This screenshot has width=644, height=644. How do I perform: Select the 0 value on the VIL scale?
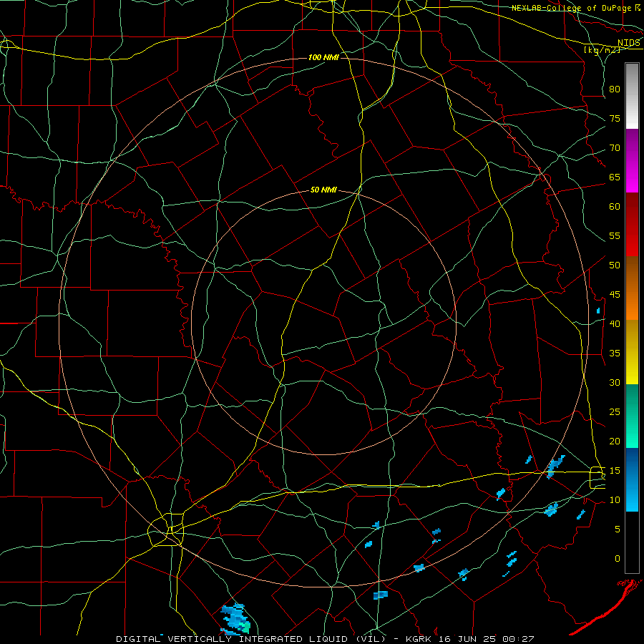(618, 559)
